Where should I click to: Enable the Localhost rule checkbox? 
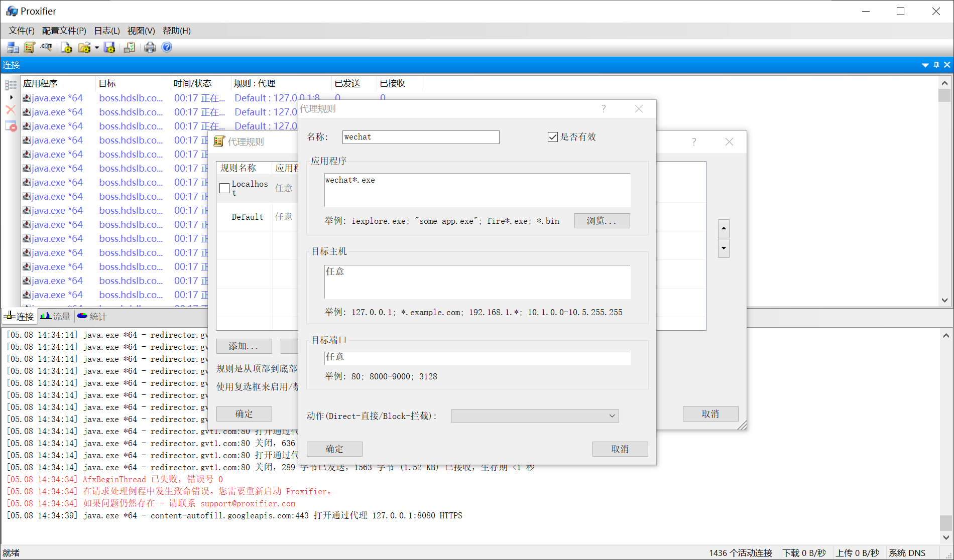(224, 188)
